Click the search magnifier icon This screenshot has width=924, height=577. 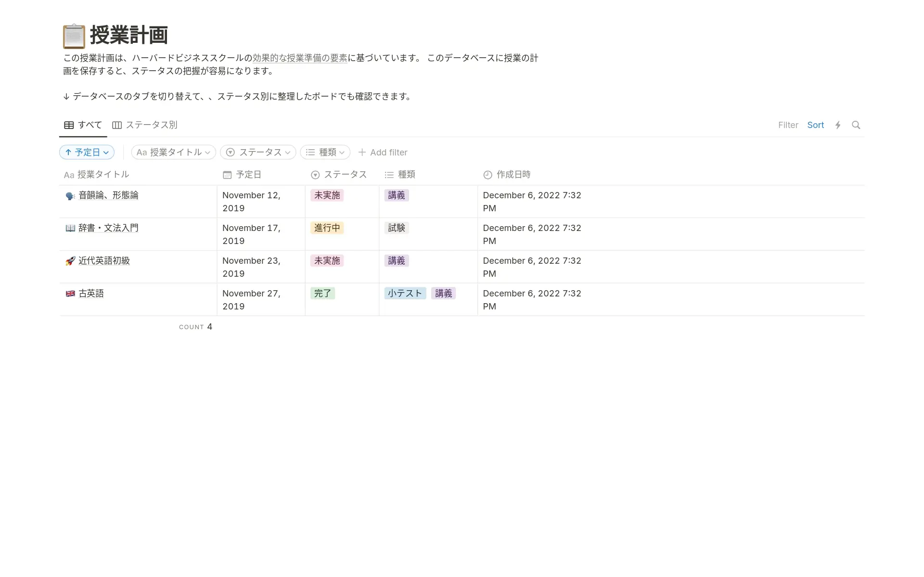(856, 125)
